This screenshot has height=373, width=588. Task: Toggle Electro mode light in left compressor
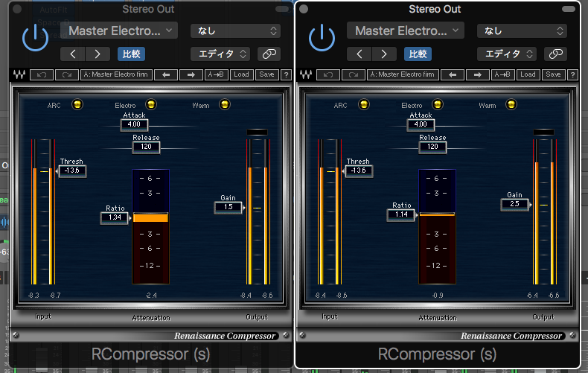[x=151, y=104]
